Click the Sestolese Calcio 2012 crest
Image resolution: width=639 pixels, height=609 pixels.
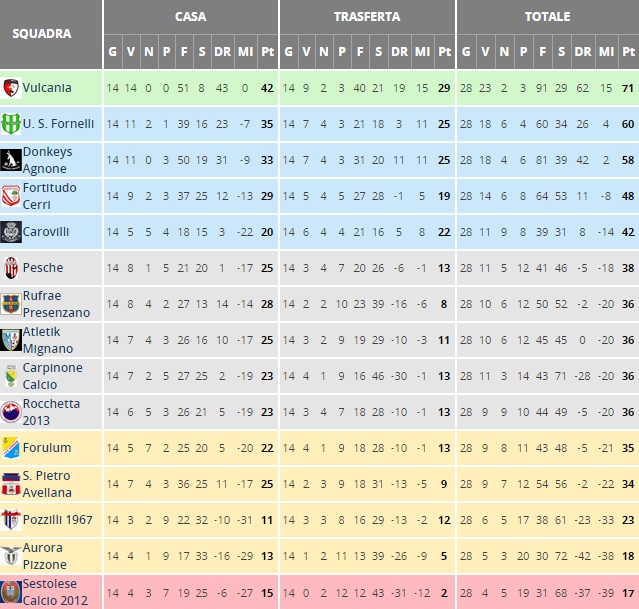(x=11, y=592)
